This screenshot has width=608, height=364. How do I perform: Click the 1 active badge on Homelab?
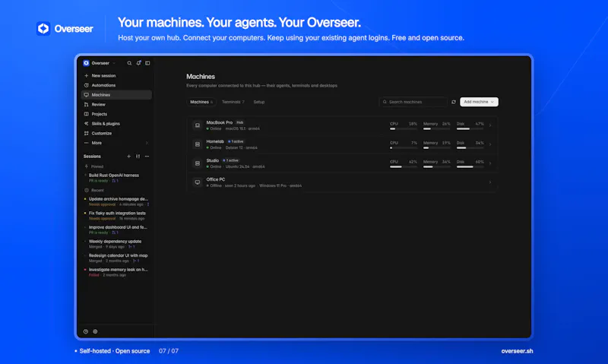coord(236,141)
